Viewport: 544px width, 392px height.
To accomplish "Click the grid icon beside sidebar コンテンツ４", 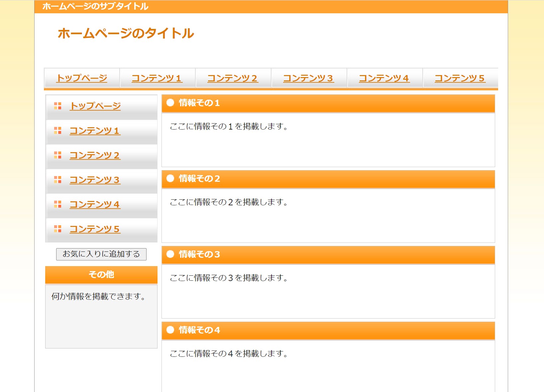I will coord(57,204).
